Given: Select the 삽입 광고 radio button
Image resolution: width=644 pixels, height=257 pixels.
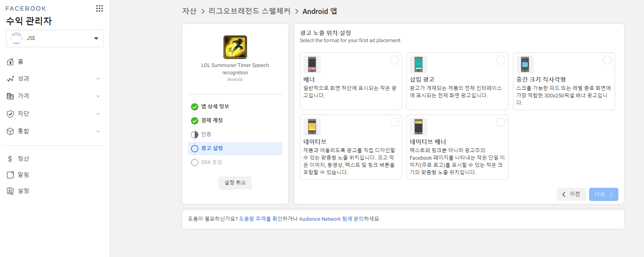Looking at the screenshot, I should [x=501, y=60].
